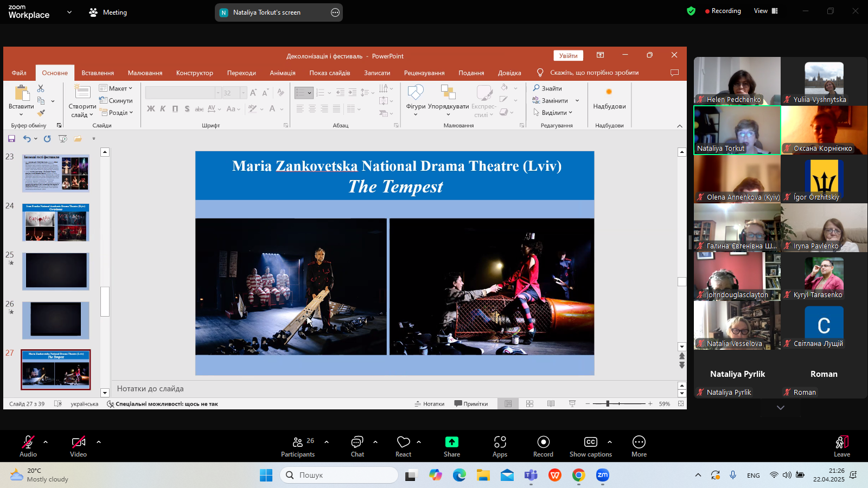Viewport: 868px width, 488px height.
Task: Open the Zoom View layout dropdown
Action: [x=765, y=11]
